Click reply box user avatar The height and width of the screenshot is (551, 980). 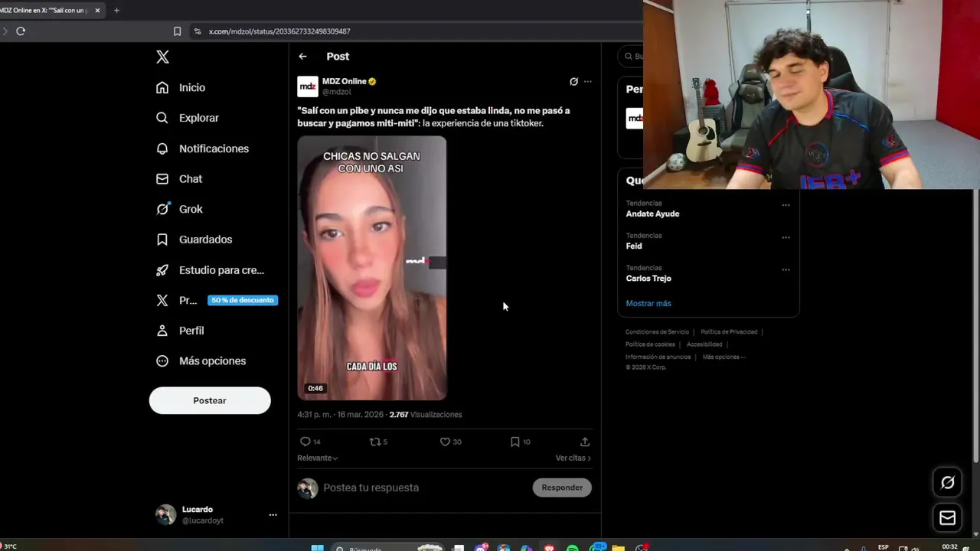(x=308, y=488)
